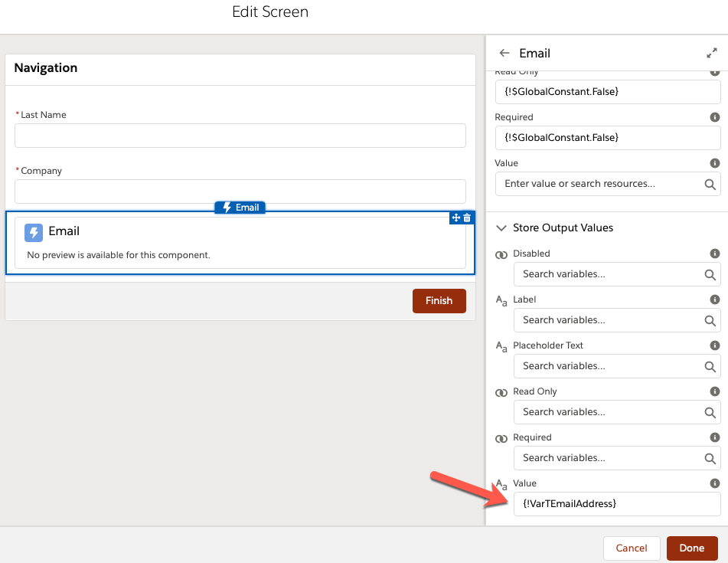The width and height of the screenshot is (728, 563).
Task: Click the VarTEmailAddress output Value field
Action: click(x=616, y=504)
